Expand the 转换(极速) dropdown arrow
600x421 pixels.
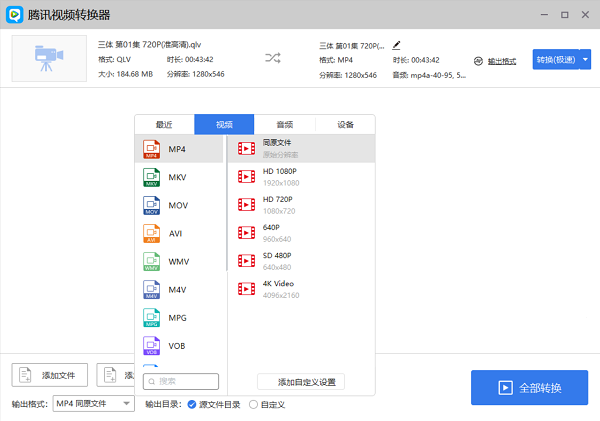pos(585,59)
